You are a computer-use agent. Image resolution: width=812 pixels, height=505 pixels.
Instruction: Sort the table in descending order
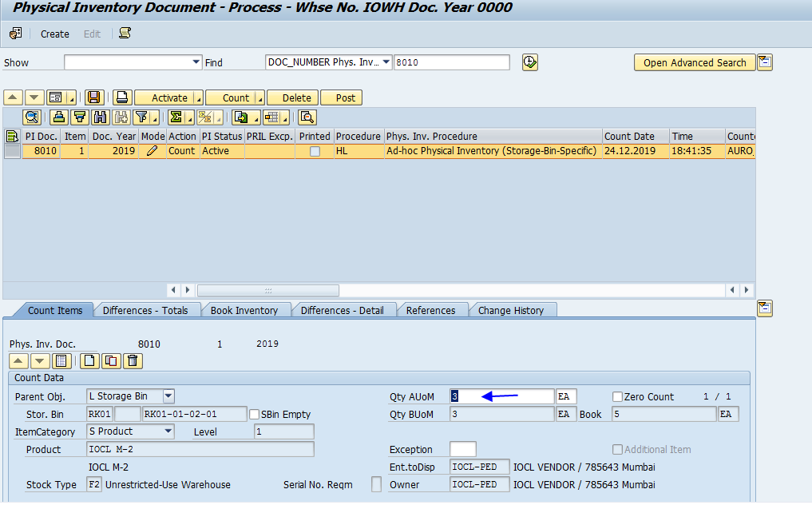coord(80,117)
